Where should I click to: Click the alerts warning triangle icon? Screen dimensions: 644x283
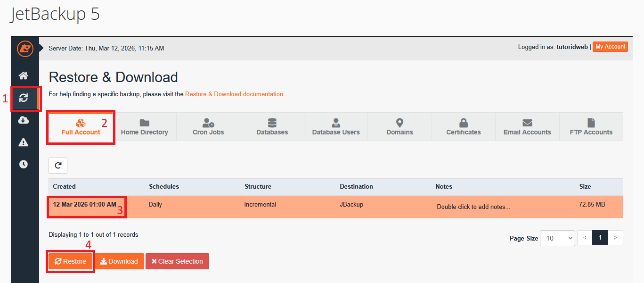point(24,142)
